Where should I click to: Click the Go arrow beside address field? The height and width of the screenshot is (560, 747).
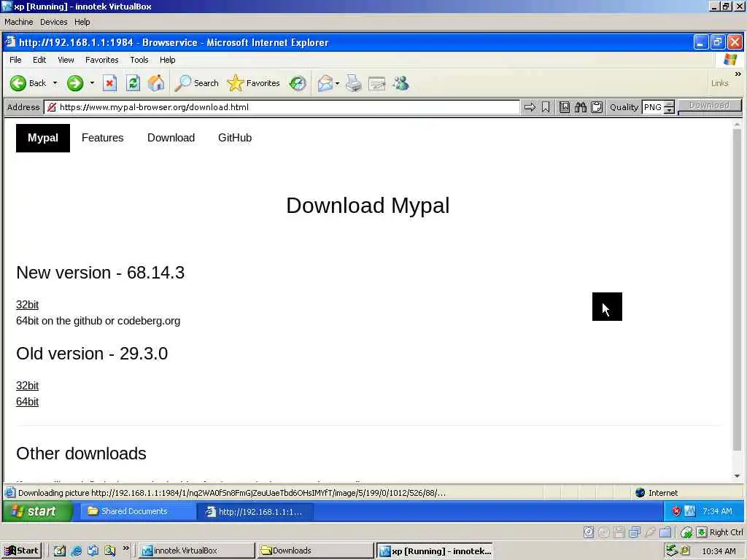tap(530, 107)
